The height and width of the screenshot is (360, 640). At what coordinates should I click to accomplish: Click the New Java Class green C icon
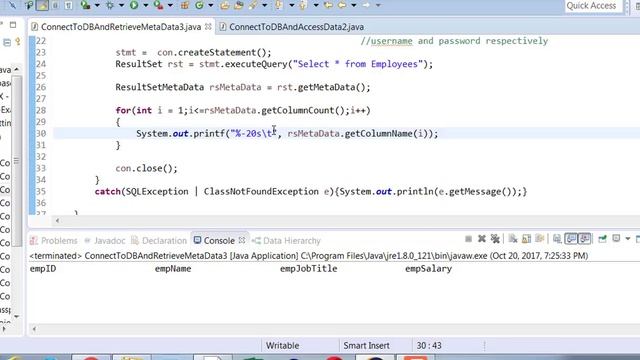click(199, 5)
